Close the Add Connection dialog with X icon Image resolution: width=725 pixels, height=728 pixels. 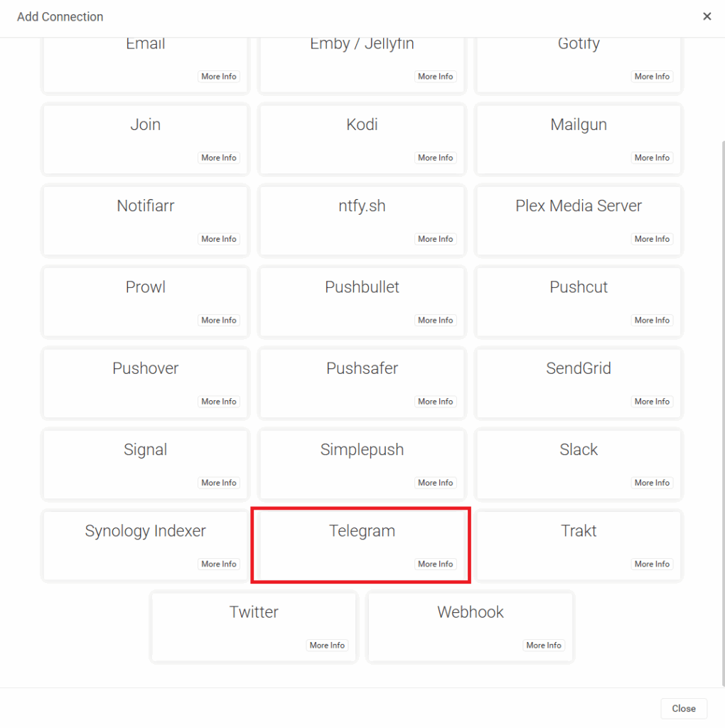tap(707, 16)
